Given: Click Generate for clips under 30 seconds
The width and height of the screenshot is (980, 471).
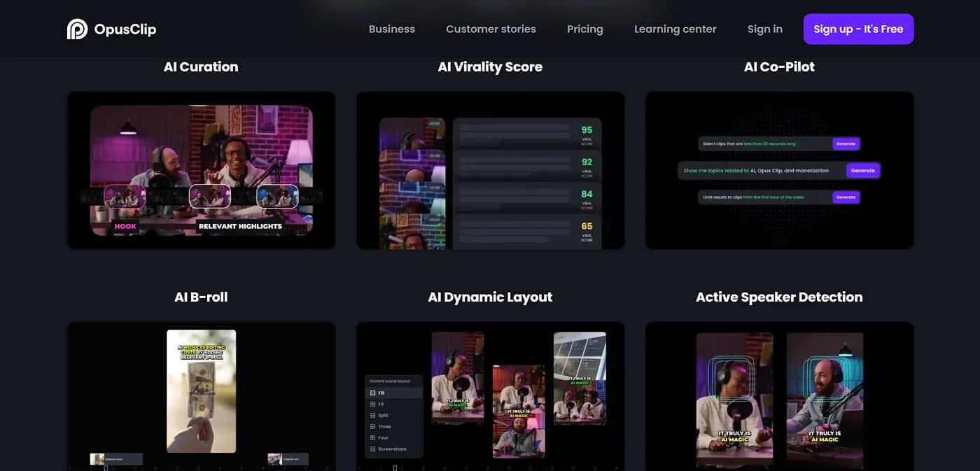Looking at the screenshot, I should (x=846, y=143).
